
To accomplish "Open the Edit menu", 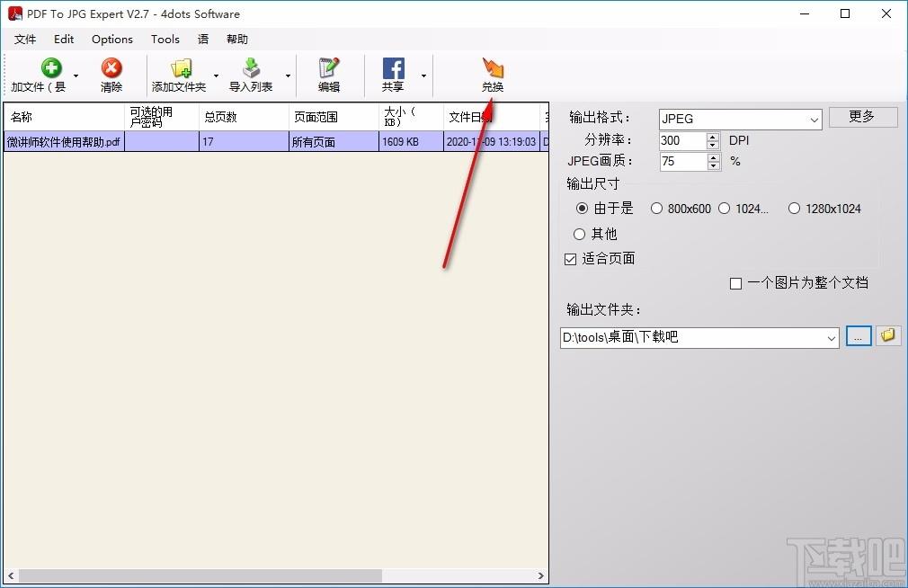I will coord(64,39).
